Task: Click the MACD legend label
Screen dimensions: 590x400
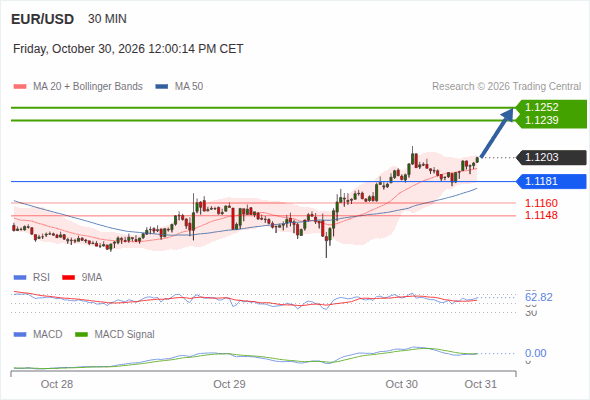Action: tap(48, 335)
